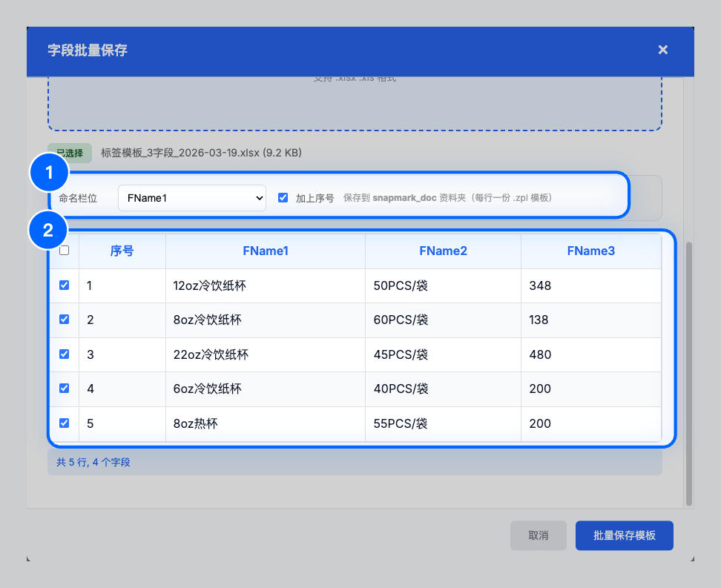This screenshot has width=721, height=588.
Task: Open the 命名栏位 FName1 dropdown
Action: tap(191, 198)
